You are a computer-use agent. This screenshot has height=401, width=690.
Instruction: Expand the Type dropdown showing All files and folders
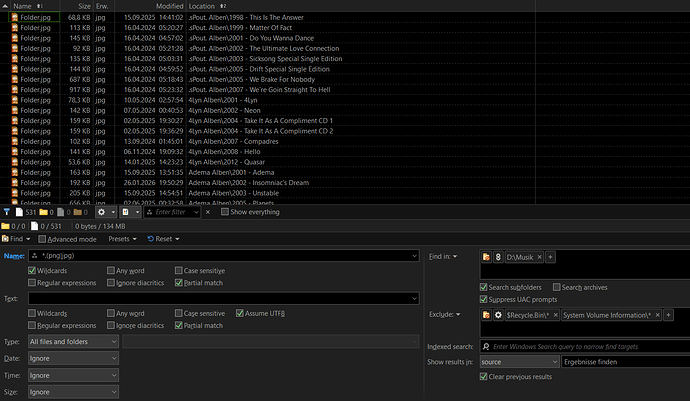tap(72, 341)
